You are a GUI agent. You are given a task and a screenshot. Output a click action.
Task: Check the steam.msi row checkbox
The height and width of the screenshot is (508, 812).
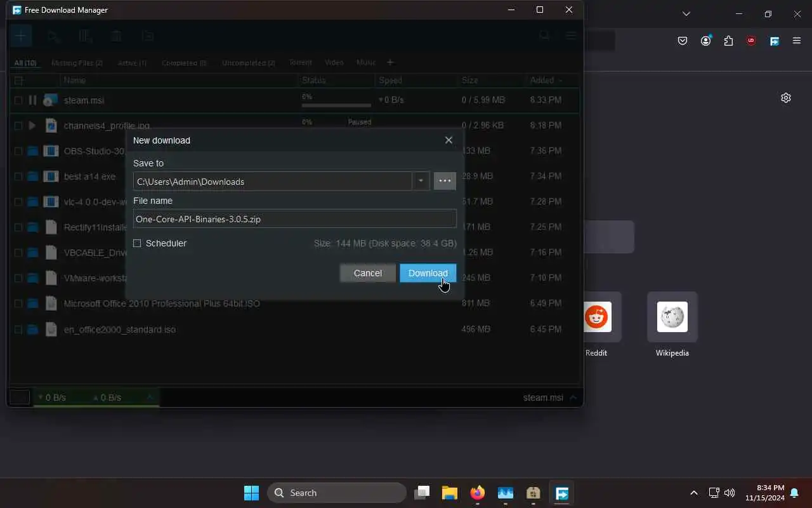click(18, 100)
